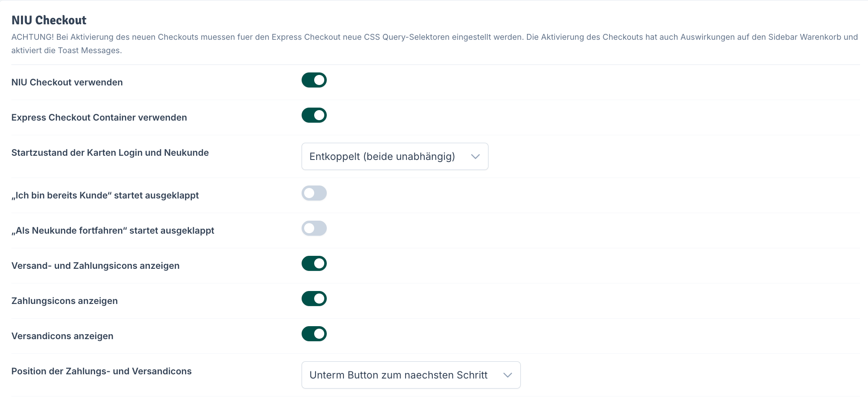Click the "Zahlungsicons anzeigen" label
Viewport: 868px width, 412px height.
tap(65, 301)
